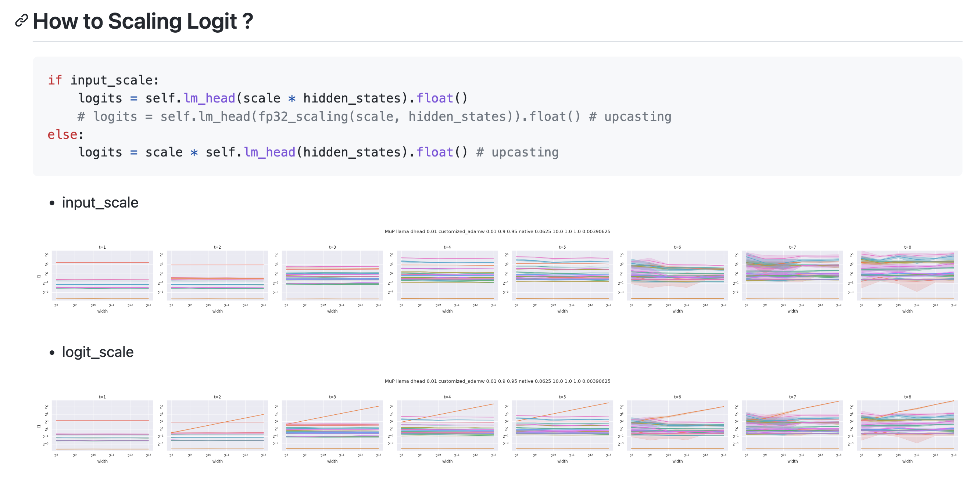Open the input_scale t=5 plot

pos(562,275)
